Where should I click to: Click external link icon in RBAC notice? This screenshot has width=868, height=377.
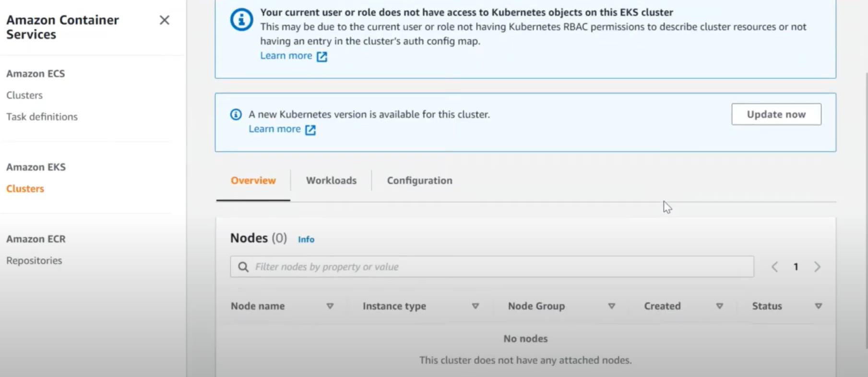(322, 57)
